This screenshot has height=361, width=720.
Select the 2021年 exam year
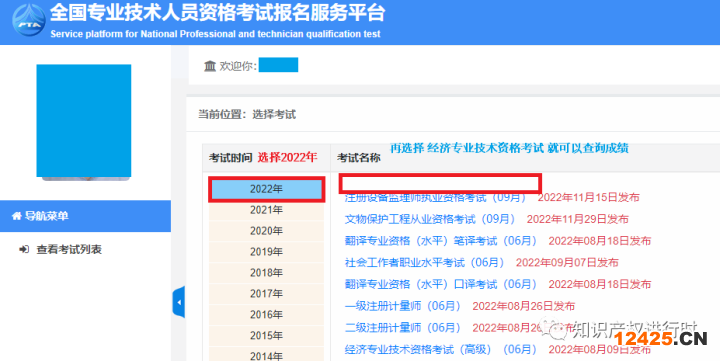click(266, 210)
